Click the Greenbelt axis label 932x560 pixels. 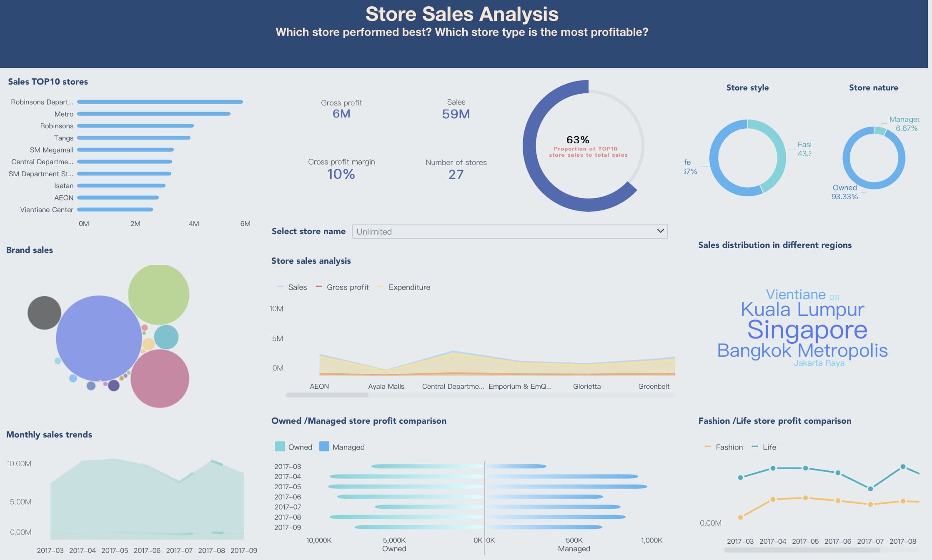click(x=654, y=386)
